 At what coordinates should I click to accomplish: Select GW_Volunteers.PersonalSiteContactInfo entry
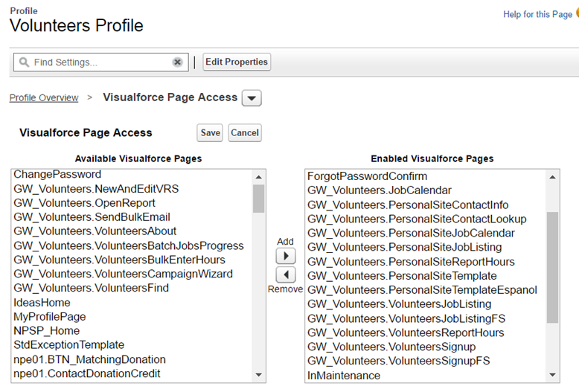tap(426, 205)
